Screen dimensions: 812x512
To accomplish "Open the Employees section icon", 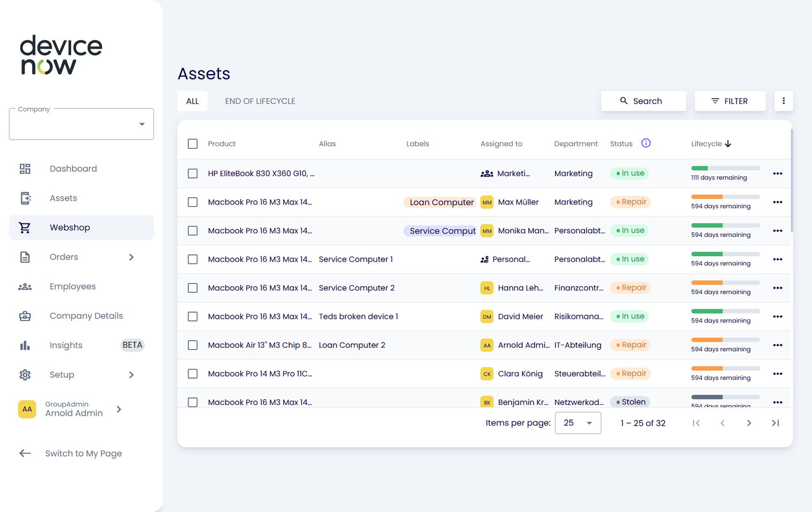I will pyautogui.click(x=25, y=286).
